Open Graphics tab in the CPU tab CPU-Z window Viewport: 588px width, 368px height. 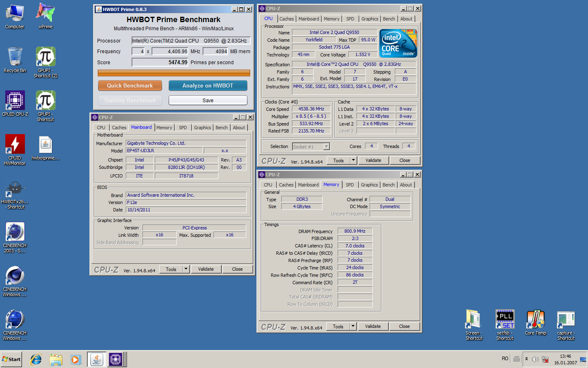tap(370, 19)
